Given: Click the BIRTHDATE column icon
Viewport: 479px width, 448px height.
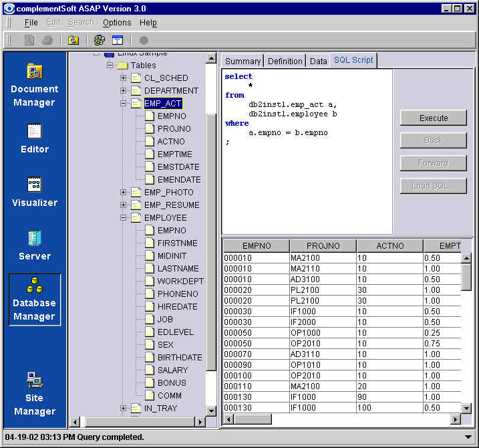Looking at the screenshot, I should (x=150, y=357).
